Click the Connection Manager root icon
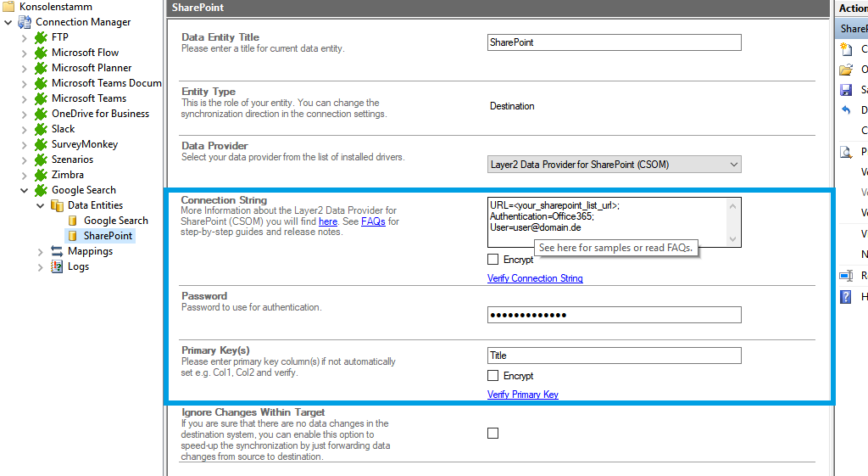Viewport: 868px width, 476px height. [25, 22]
